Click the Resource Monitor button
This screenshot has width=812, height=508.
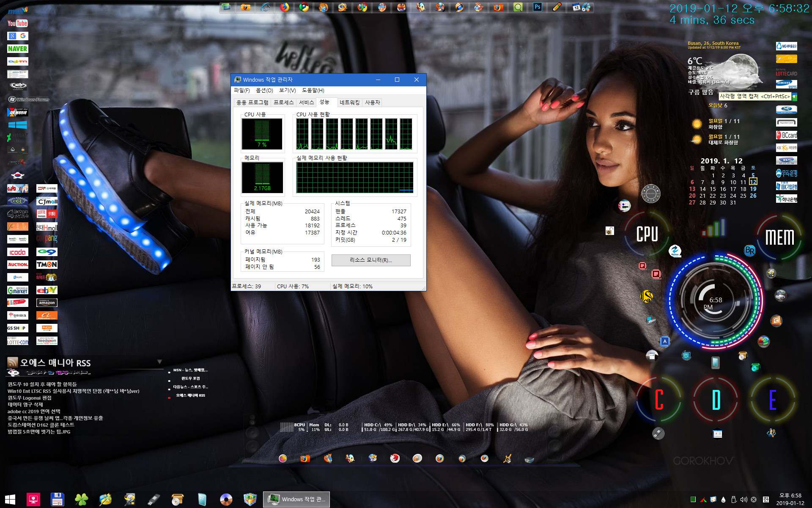pyautogui.click(x=371, y=260)
